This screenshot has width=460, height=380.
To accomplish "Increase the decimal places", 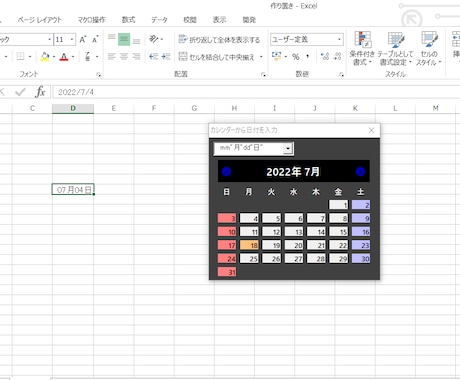I will (325, 56).
